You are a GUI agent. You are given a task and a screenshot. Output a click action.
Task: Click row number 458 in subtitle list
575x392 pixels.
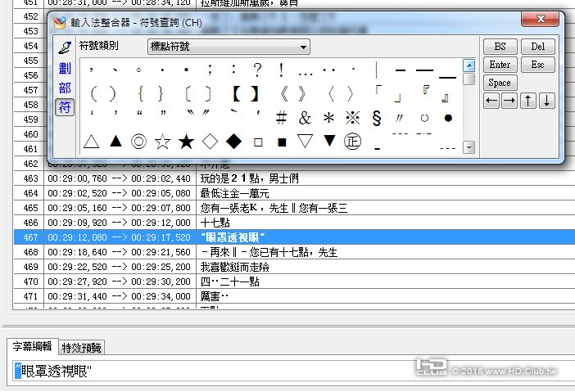[30, 105]
